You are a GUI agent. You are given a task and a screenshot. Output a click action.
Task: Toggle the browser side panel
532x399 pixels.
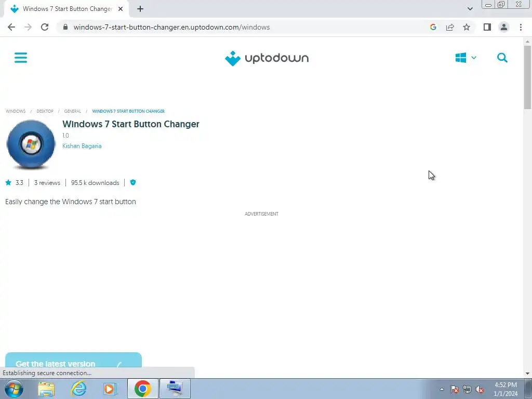[487, 27]
